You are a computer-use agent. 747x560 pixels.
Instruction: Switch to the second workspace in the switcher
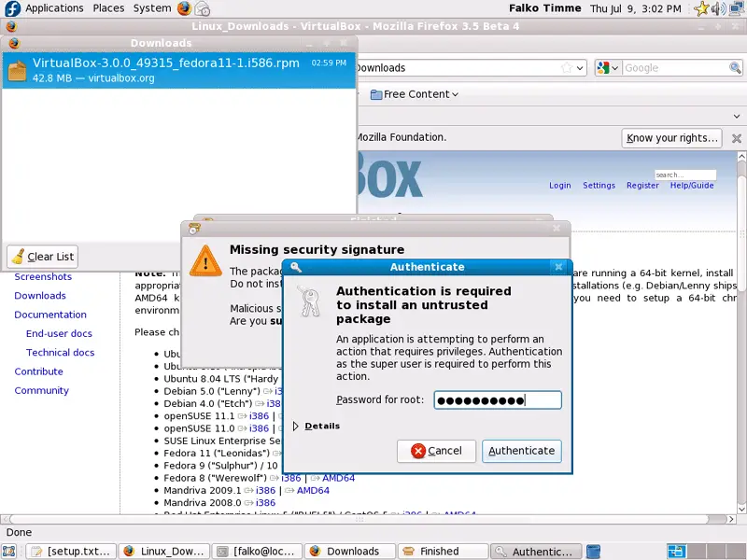click(x=697, y=552)
